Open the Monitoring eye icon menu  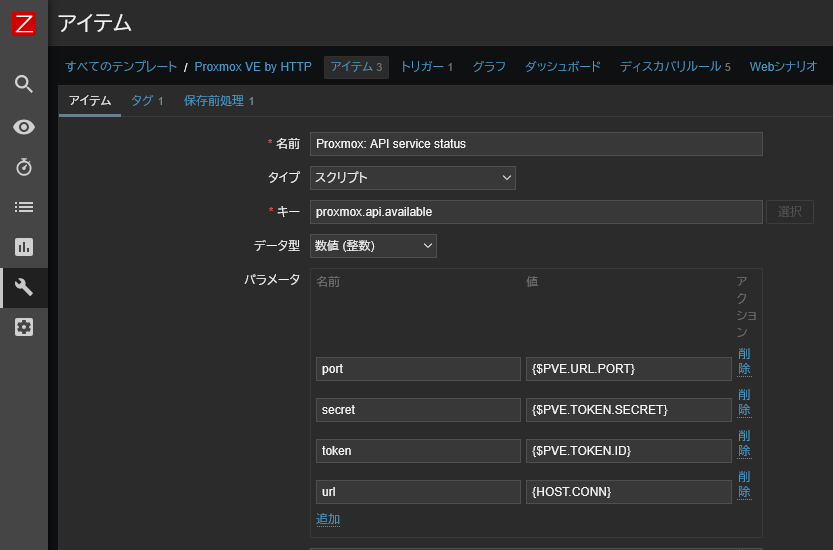pyautogui.click(x=24, y=127)
